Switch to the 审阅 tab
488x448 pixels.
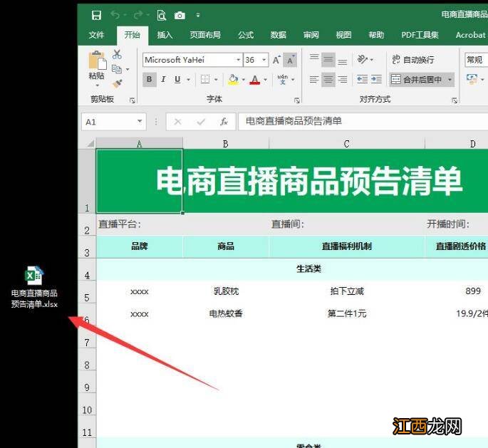pos(311,35)
